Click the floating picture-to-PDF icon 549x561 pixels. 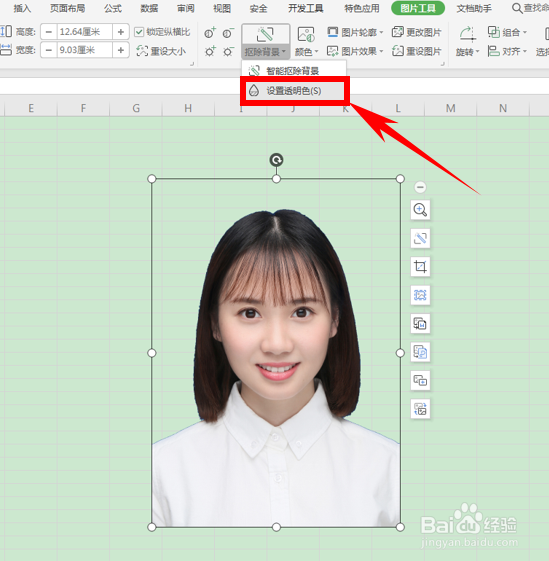pos(420,352)
